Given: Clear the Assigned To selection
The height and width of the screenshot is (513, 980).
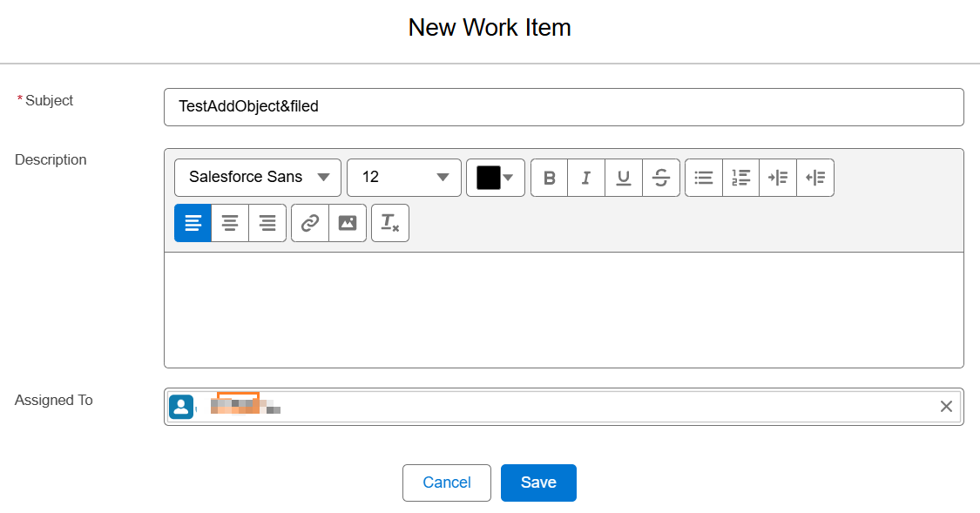Looking at the screenshot, I should (x=946, y=407).
